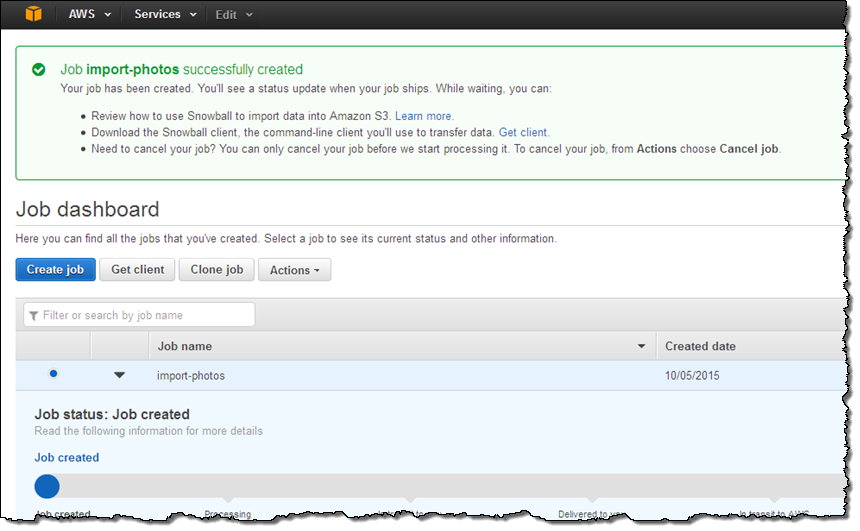This screenshot has height=531, width=860.
Task: Expand the Actions dropdown button
Action: (x=294, y=270)
